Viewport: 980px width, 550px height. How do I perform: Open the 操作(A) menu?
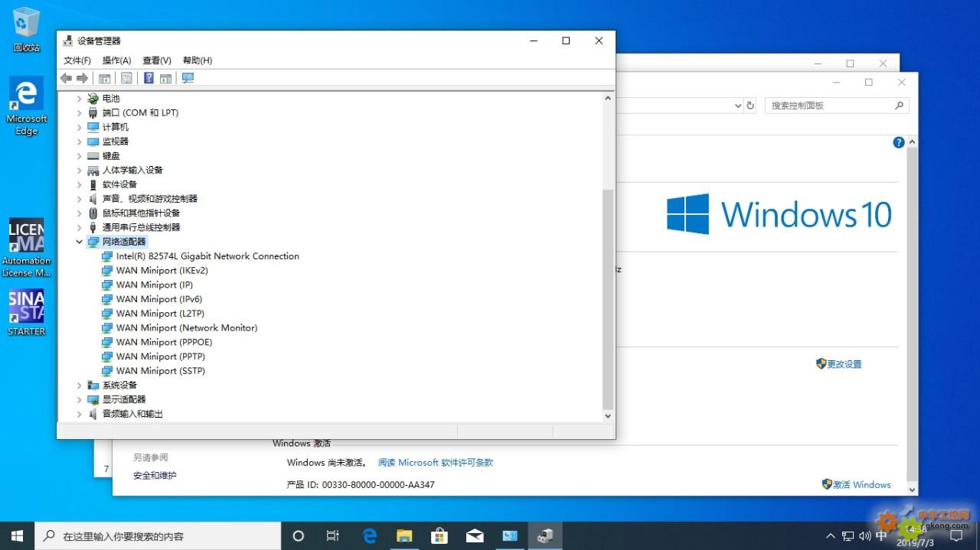(117, 60)
